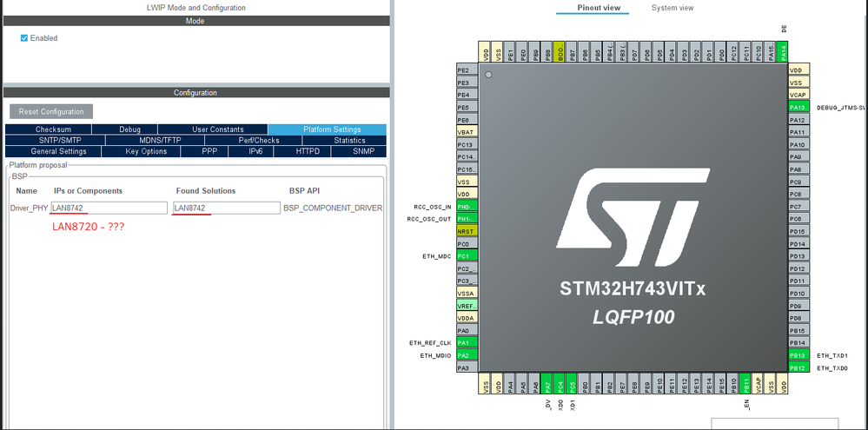Click the green PA7 pin
This screenshot has height=430, width=868.
(x=547, y=383)
